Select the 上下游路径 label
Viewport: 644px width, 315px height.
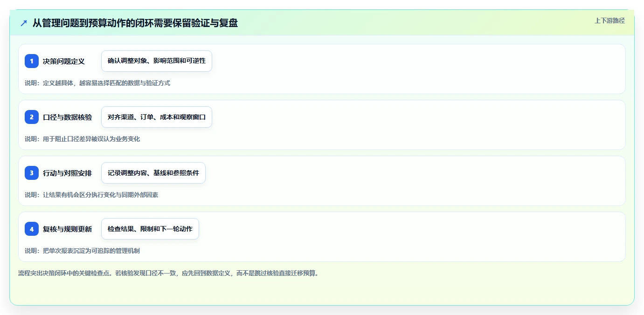tap(609, 21)
